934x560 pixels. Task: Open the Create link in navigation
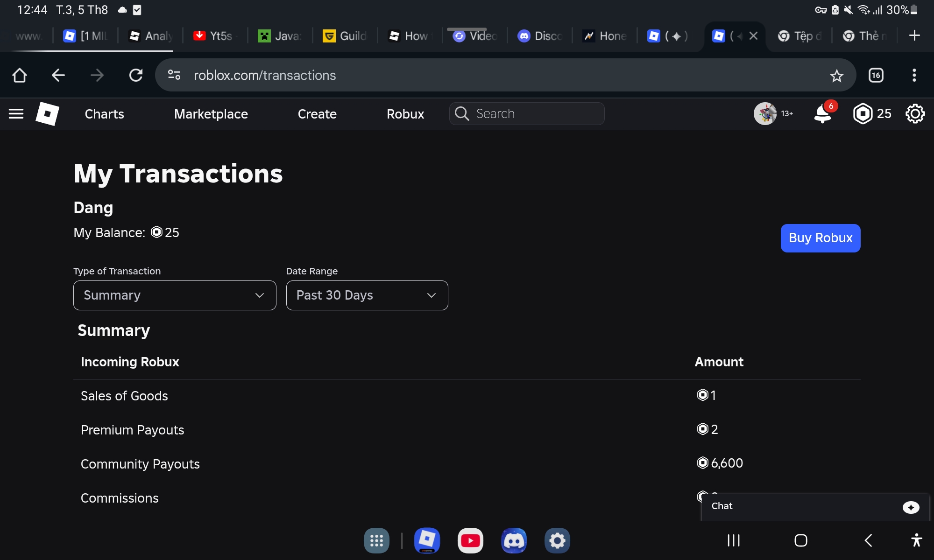coord(317,114)
